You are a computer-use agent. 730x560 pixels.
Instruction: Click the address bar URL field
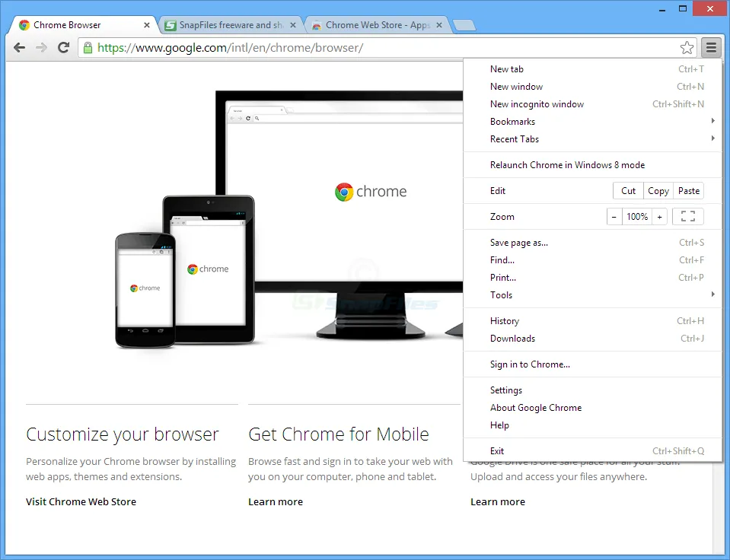click(387, 47)
